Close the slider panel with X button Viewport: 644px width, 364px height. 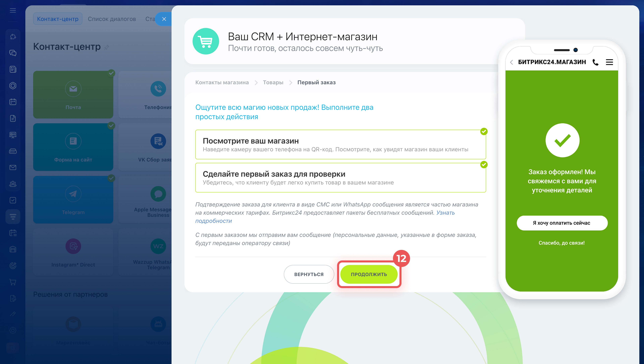[164, 19]
